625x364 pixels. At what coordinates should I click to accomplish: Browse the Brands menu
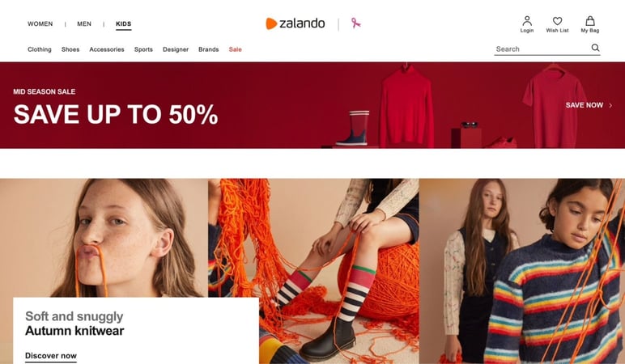[208, 49]
